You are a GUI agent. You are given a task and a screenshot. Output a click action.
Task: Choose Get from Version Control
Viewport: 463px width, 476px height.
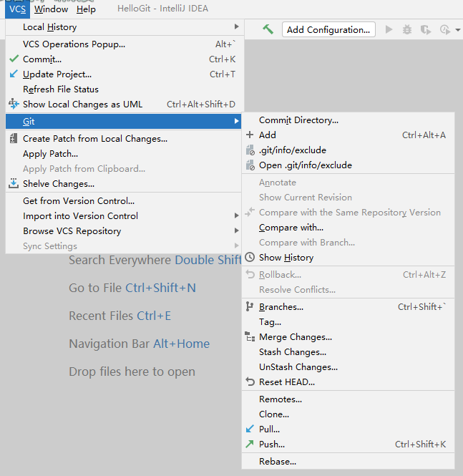pos(125,200)
